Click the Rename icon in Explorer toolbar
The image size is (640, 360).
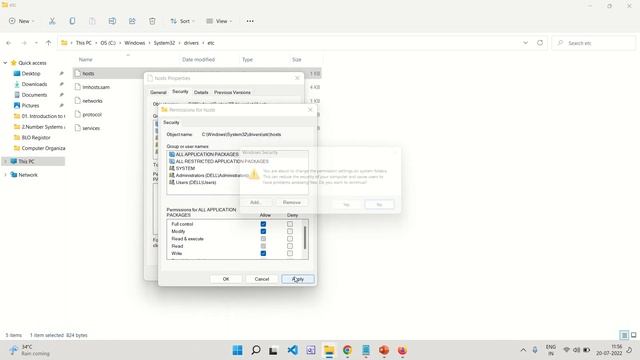coord(112,21)
